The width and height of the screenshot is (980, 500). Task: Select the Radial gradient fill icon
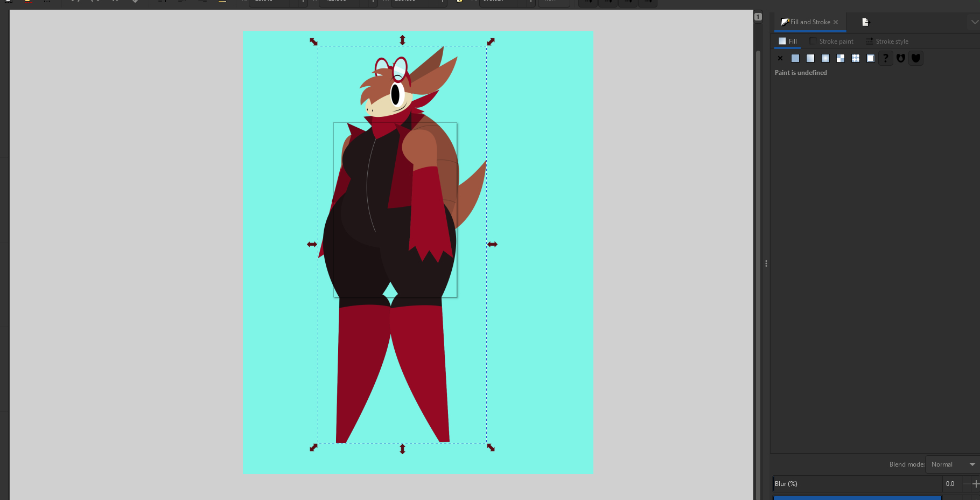click(x=825, y=58)
